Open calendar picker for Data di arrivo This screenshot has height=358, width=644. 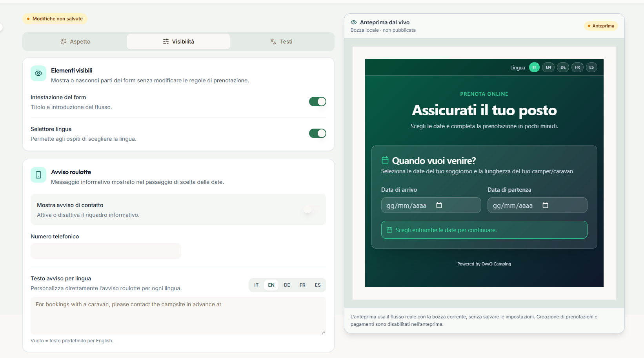coord(439,205)
